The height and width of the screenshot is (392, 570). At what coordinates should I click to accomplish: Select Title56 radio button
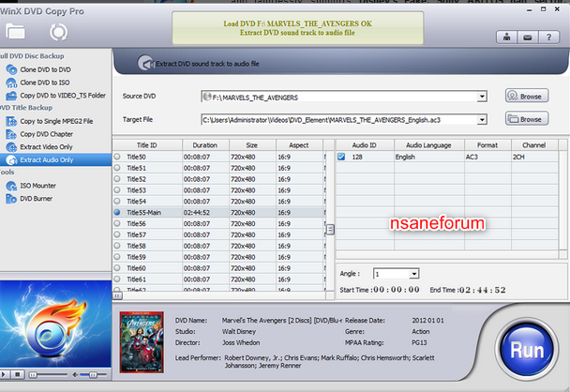117,223
